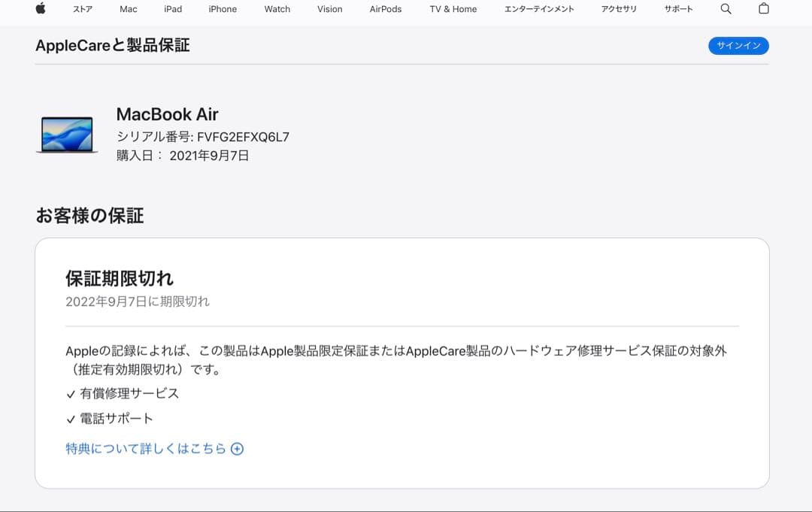The image size is (812, 512).
Task: Select iPhone from the navigation bar
Action: 222,9
